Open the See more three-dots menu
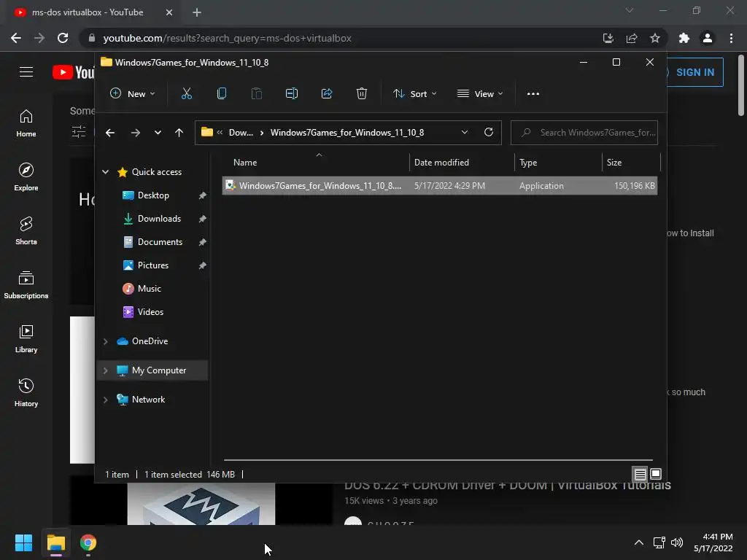The image size is (747, 560). [x=533, y=94]
